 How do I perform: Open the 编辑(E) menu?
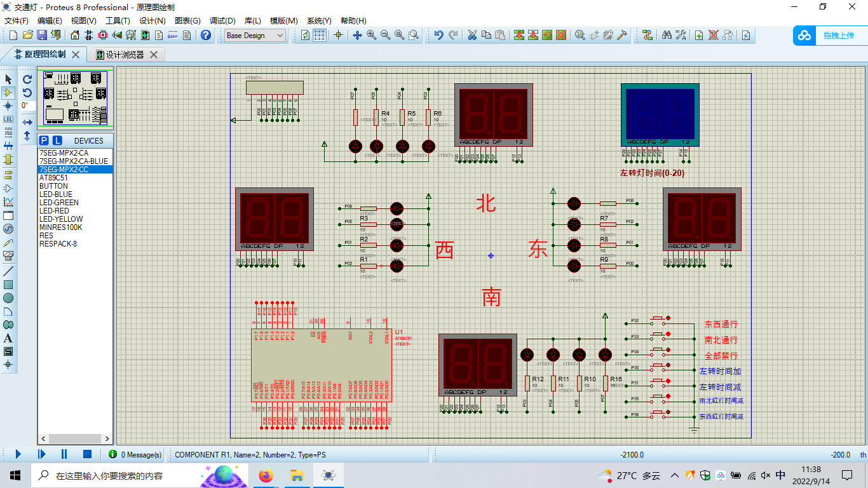[x=50, y=20]
